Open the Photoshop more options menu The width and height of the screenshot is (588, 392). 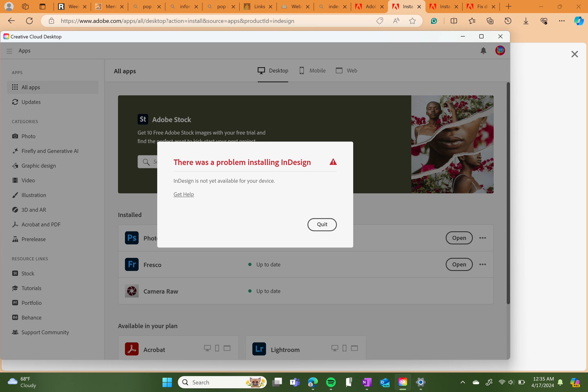[482, 238]
